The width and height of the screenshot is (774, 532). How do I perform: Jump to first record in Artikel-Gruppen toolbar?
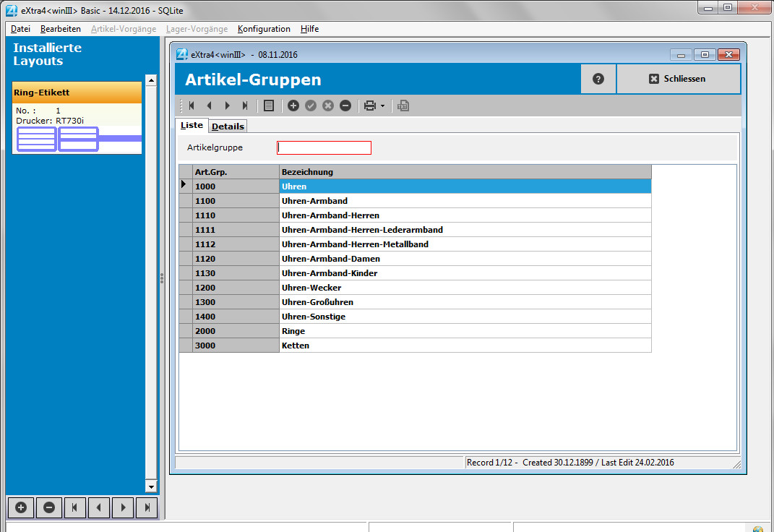click(192, 106)
